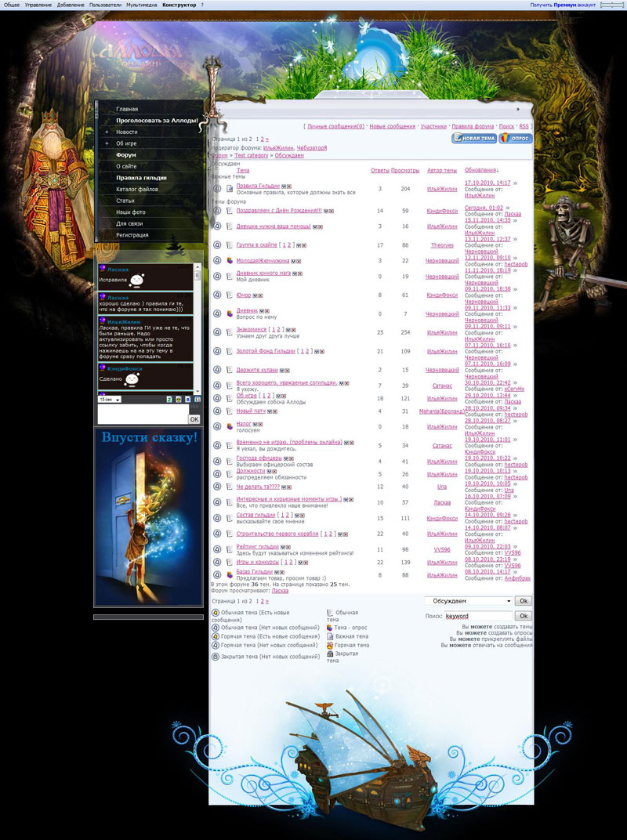Click the Опрос button
The width and height of the screenshot is (627, 840).
click(x=515, y=138)
